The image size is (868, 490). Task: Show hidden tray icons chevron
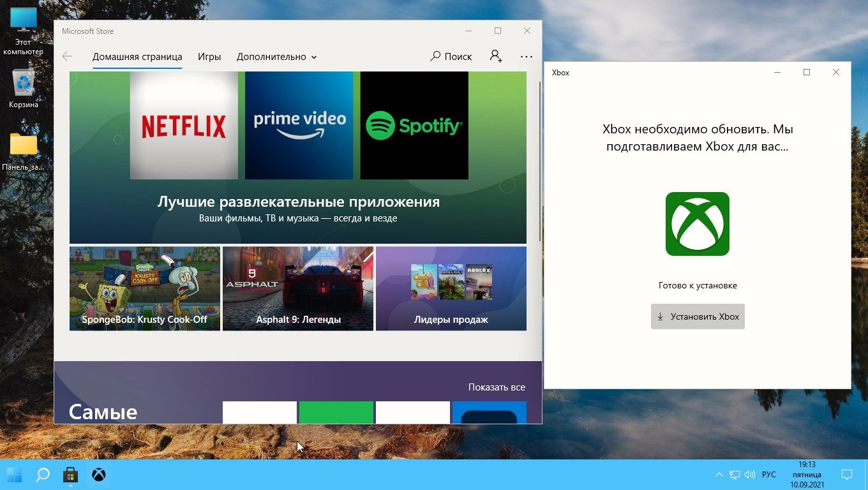point(719,475)
